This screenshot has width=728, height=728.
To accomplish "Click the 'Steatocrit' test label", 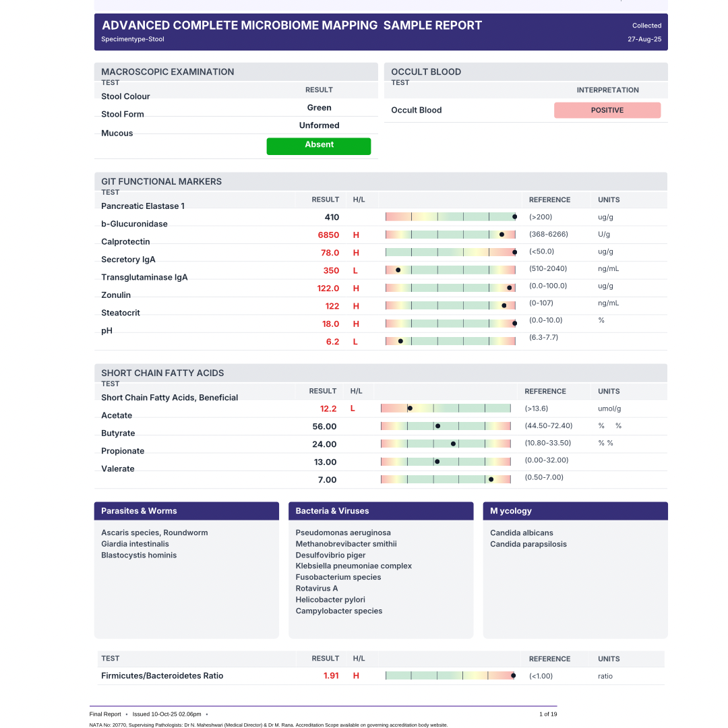I will click(x=120, y=313).
